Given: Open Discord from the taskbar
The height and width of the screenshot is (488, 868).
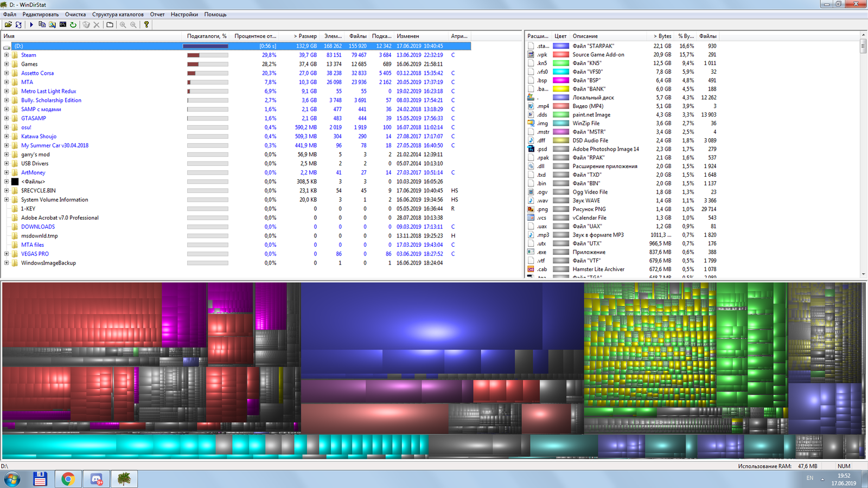Looking at the screenshot, I should (x=97, y=479).
